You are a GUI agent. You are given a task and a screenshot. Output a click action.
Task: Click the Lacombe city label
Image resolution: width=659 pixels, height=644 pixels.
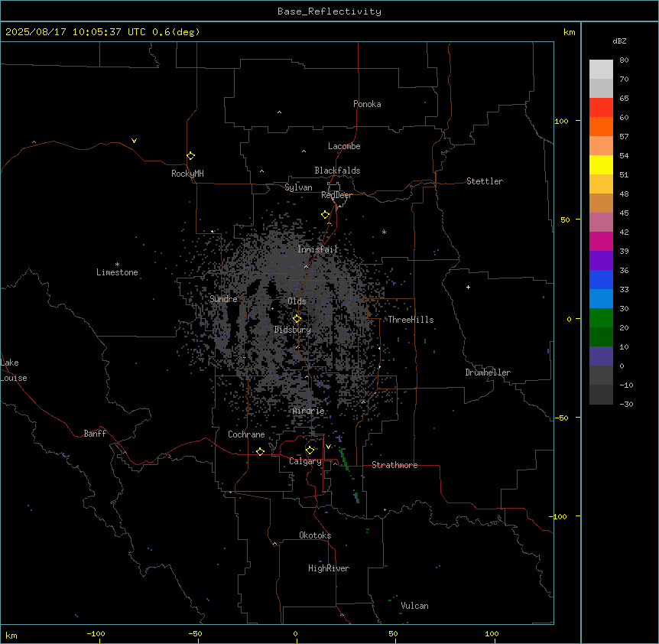(344, 146)
